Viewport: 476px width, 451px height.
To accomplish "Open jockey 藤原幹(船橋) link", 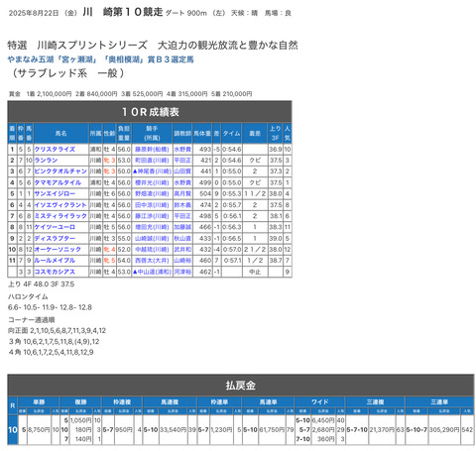I will (152, 150).
